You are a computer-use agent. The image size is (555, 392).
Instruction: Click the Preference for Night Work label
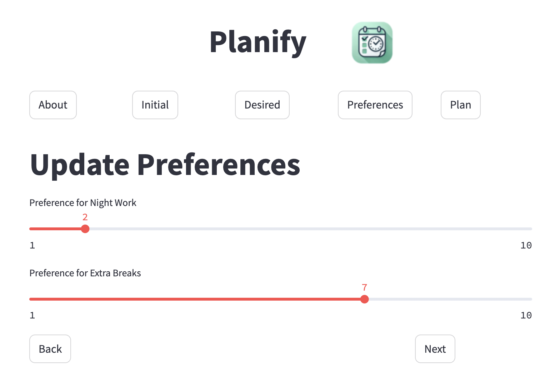(83, 203)
